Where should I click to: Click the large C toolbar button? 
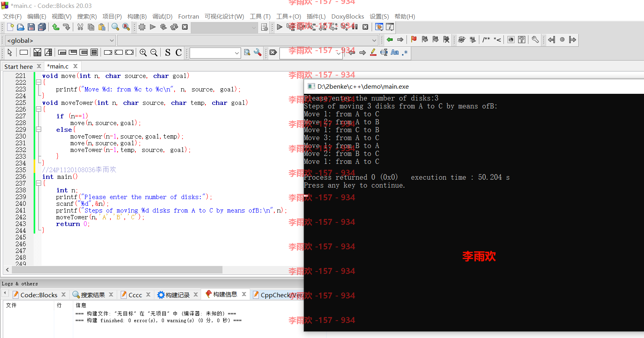(x=179, y=52)
